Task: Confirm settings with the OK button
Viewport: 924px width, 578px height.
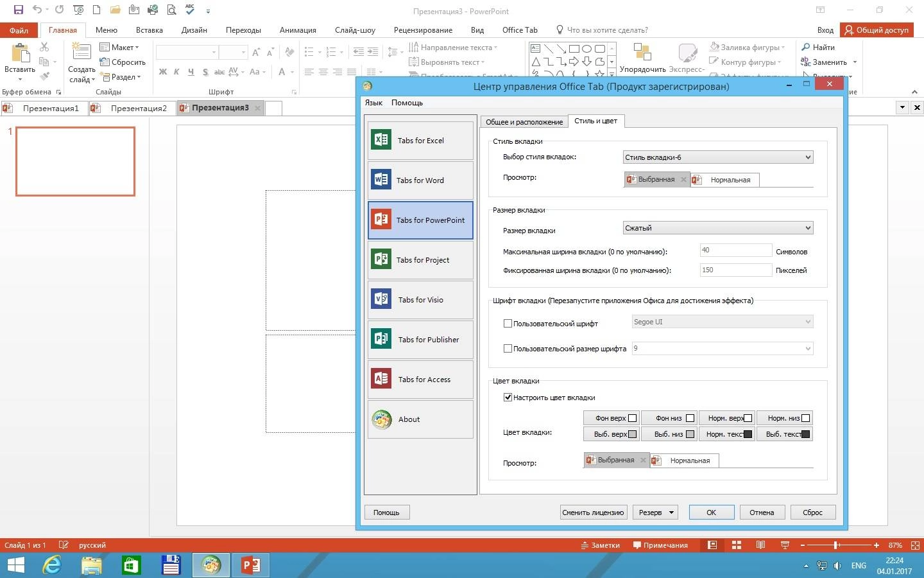Action: [711, 512]
